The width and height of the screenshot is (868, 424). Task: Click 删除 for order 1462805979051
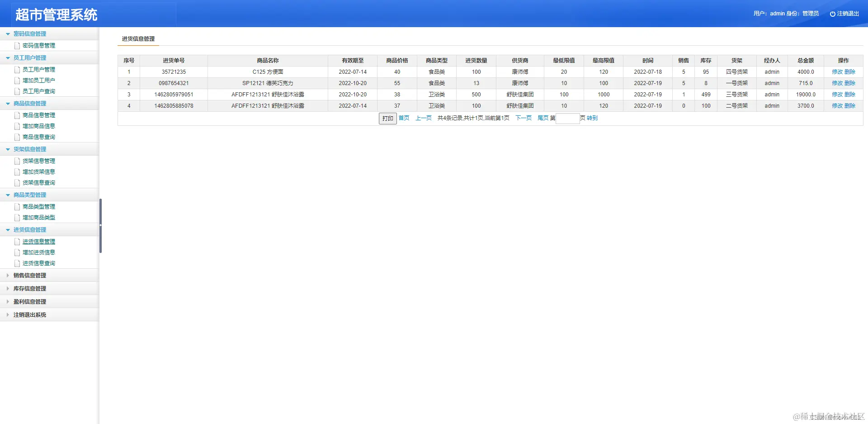click(x=850, y=95)
